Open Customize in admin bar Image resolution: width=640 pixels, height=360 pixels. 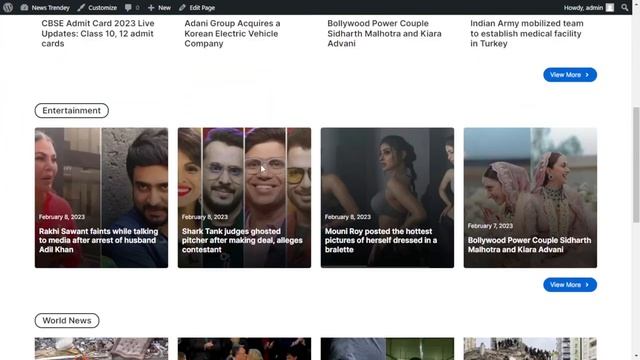pos(97,7)
